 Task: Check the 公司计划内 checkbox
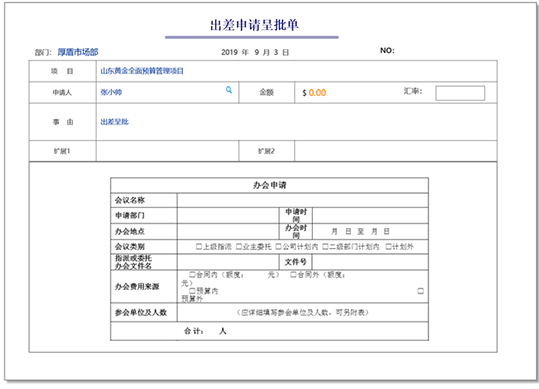(x=279, y=246)
